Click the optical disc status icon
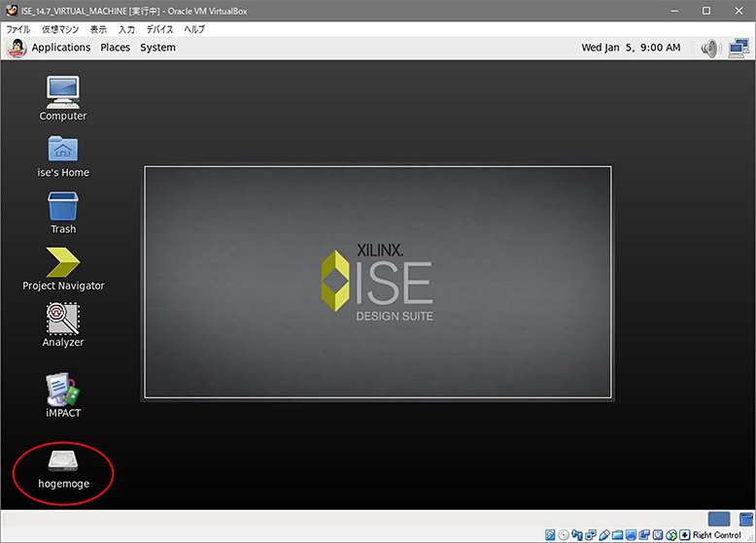This screenshot has height=543, width=756. pos(564,535)
